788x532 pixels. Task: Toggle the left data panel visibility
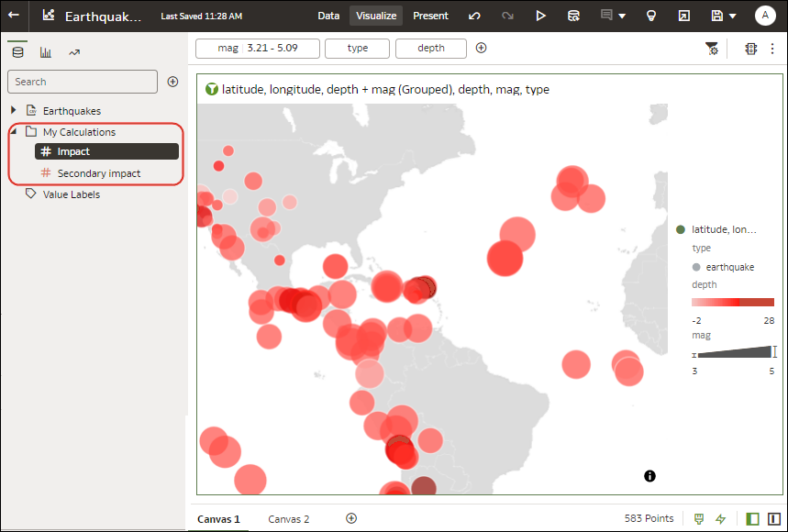pos(752,518)
